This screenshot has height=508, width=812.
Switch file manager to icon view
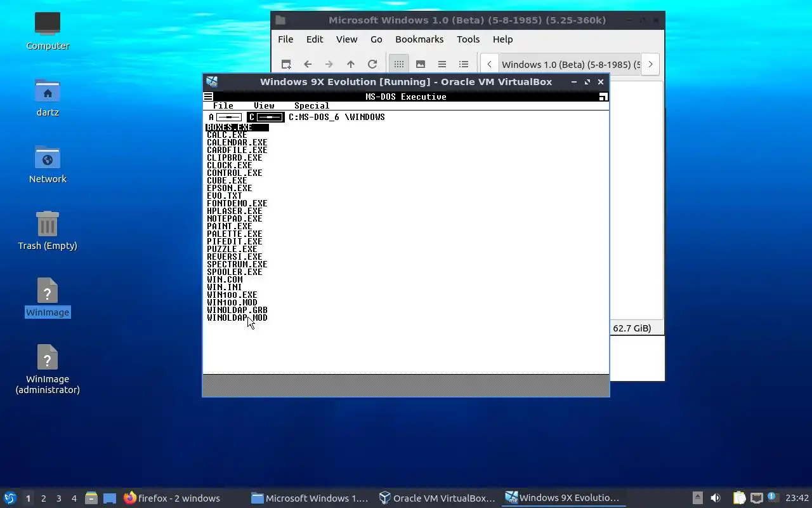pyautogui.click(x=398, y=64)
